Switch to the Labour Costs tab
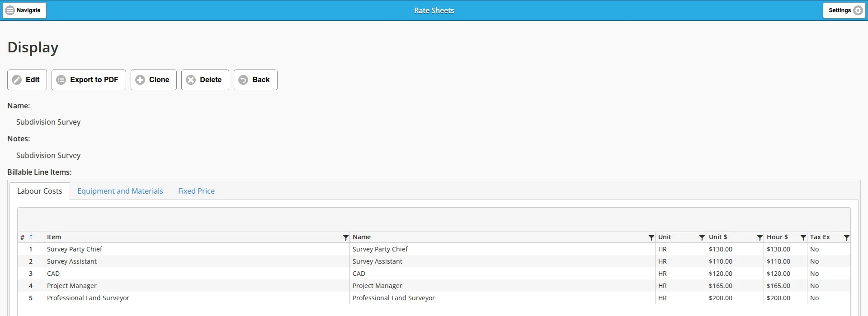The image size is (868, 316). 40,191
